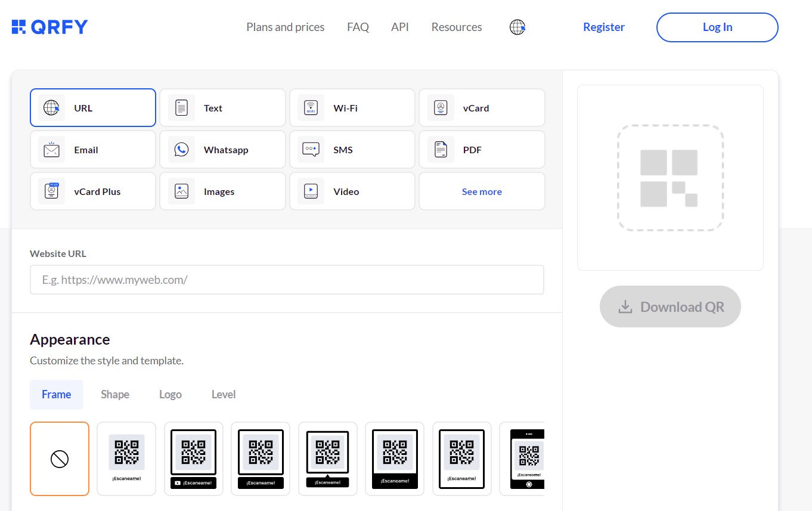Select the SMS QR type
The image size is (812, 511).
(352, 150)
